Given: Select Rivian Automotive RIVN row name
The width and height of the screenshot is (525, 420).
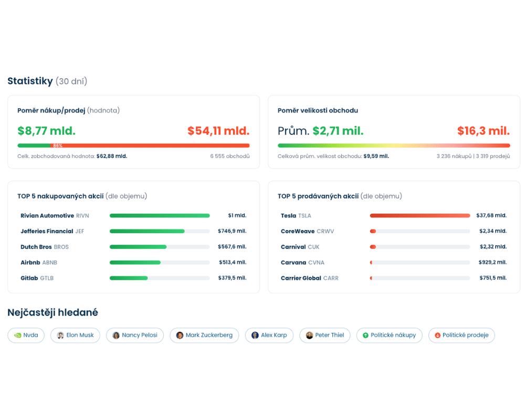Looking at the screenshot, I should tap(55, 216).
